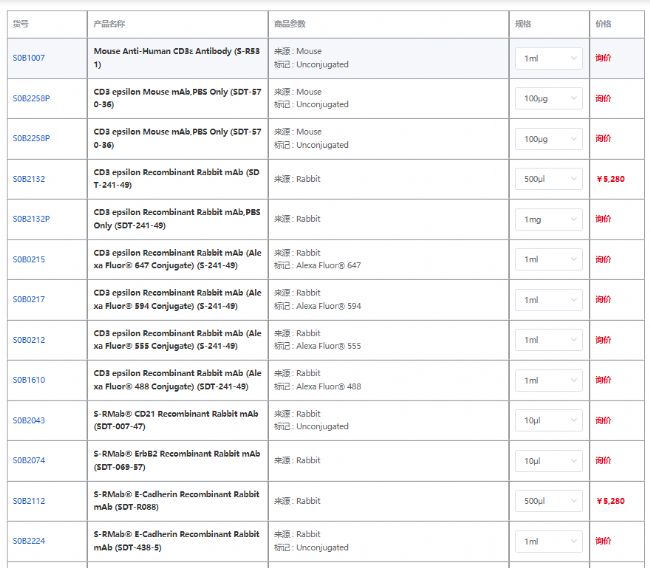Click the 产品名称 column header
650x568 pixels.
tap(109, 23)
